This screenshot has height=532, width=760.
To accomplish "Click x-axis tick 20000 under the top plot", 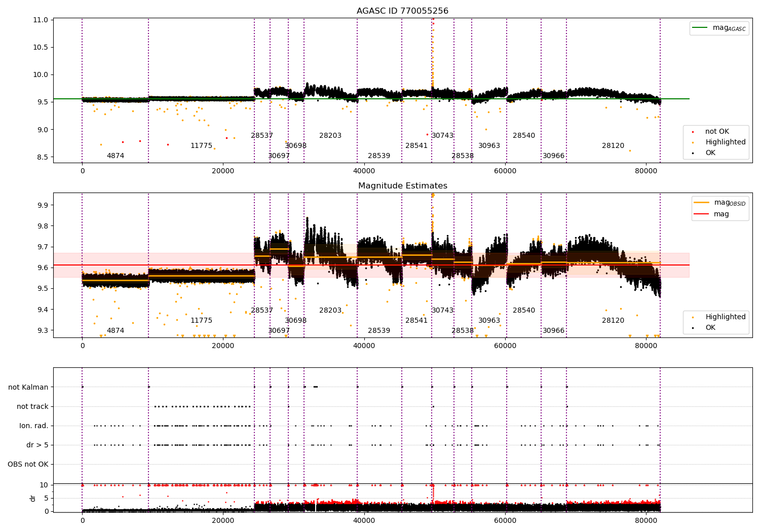I will click(223, 171).
